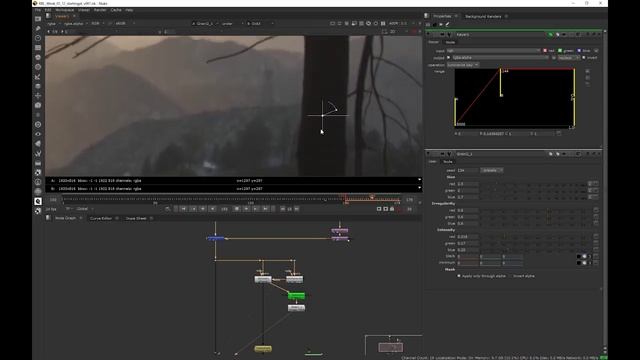640x360 pixels.
Task: Open the Node tab in Keyer1 panel
Action: coord(450,42)
